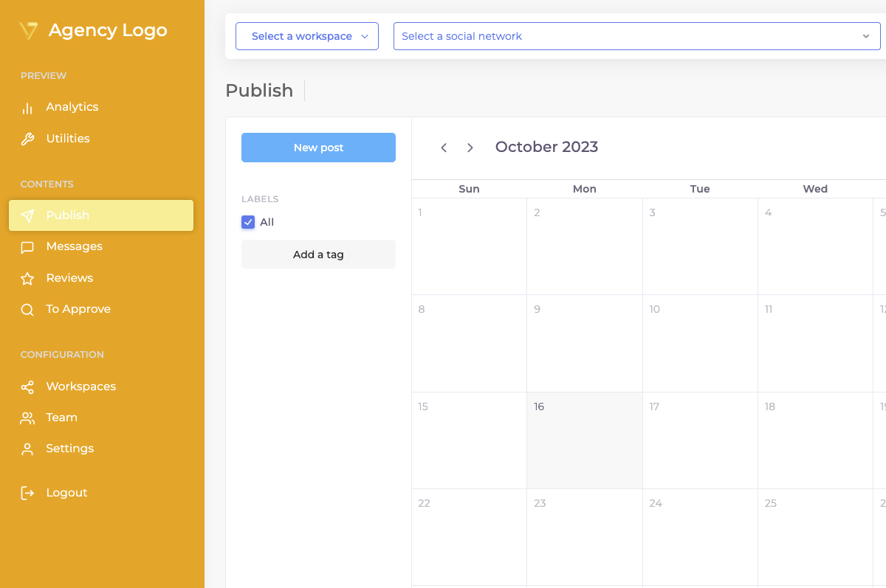
Task: Click the New post button
Action: tap(318, 148)
